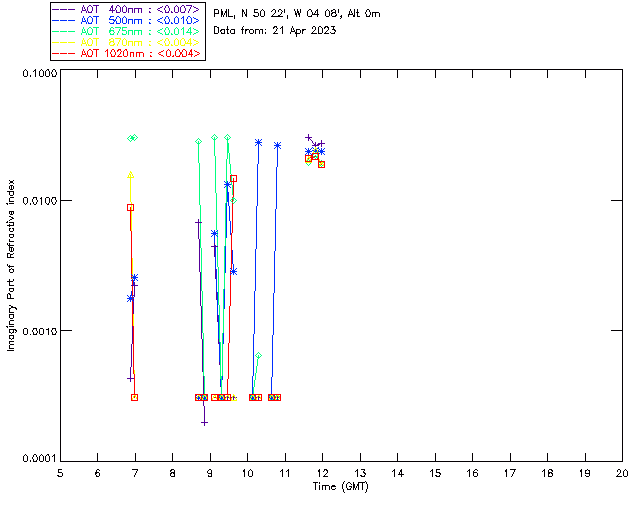Click the x-axis tick label 10
640x512 pixels.
point(247,473)
